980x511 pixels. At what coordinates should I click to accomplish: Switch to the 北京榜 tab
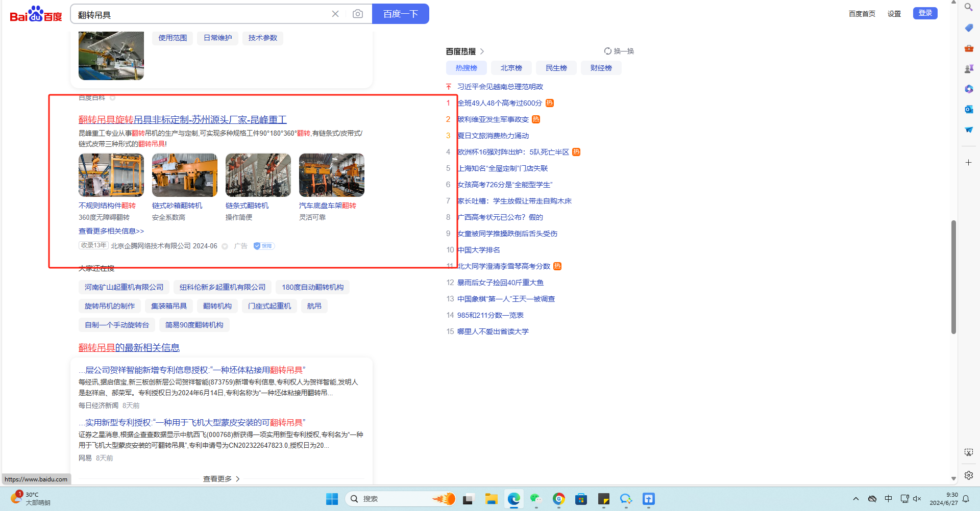511,68
